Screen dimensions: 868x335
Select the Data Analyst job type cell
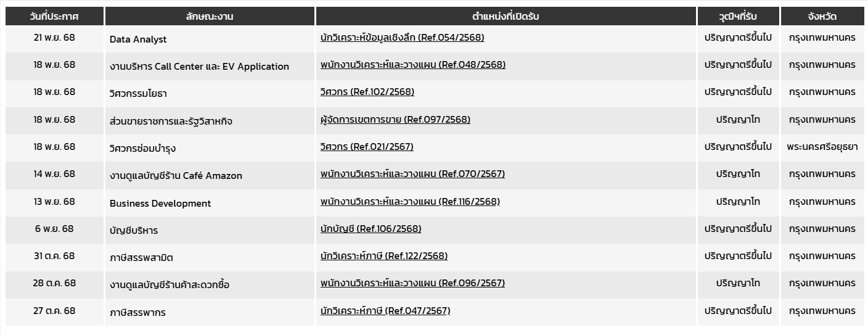click(138, 39)
